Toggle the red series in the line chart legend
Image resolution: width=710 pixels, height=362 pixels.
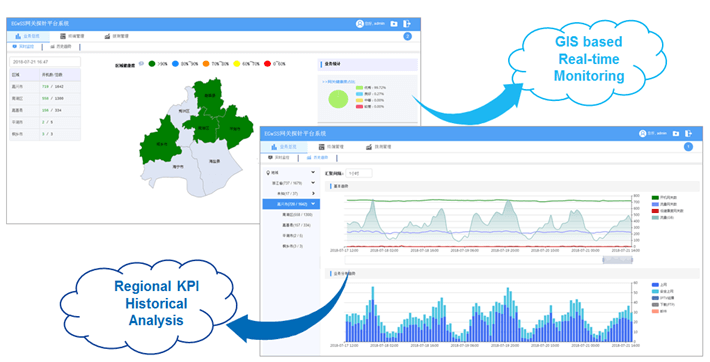(x=655, y=211)
